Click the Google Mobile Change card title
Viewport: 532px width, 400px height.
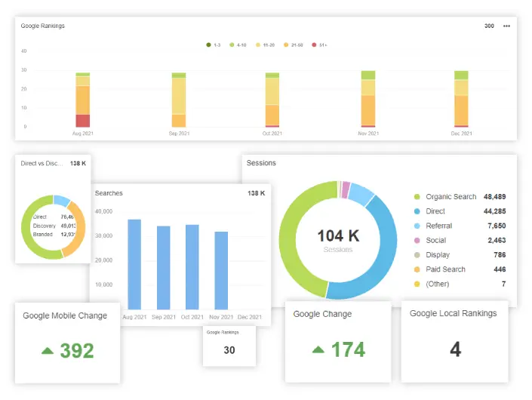tap(65, 315)
